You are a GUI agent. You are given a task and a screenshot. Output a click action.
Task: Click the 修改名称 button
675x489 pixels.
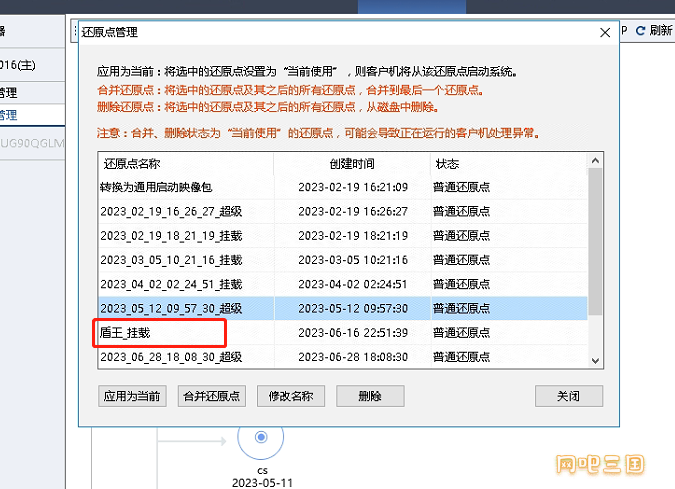coord(291,396)
